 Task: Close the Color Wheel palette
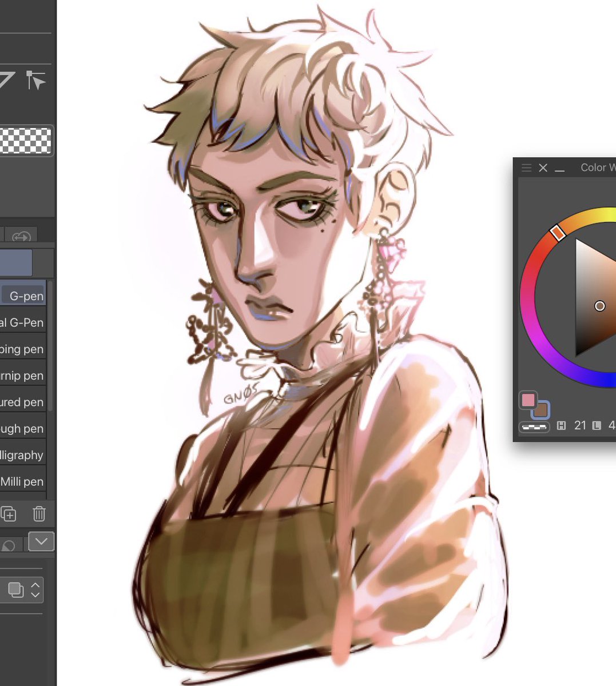pyautogui.click(x=543, y=167)
